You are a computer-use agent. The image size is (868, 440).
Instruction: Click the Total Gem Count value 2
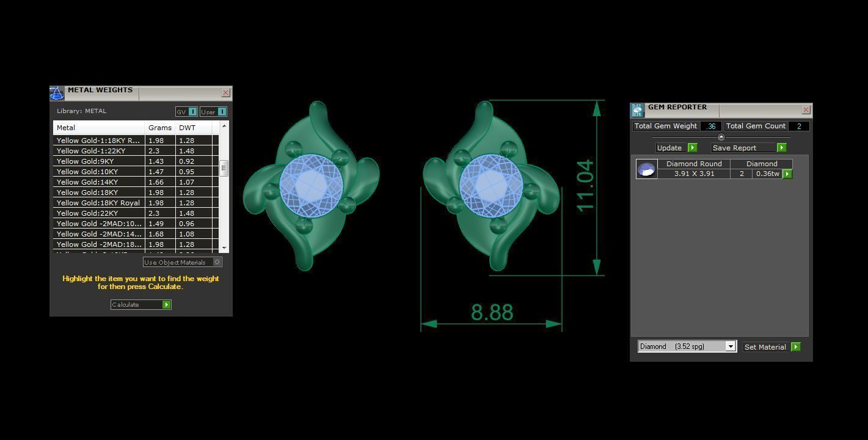(799, 126)
